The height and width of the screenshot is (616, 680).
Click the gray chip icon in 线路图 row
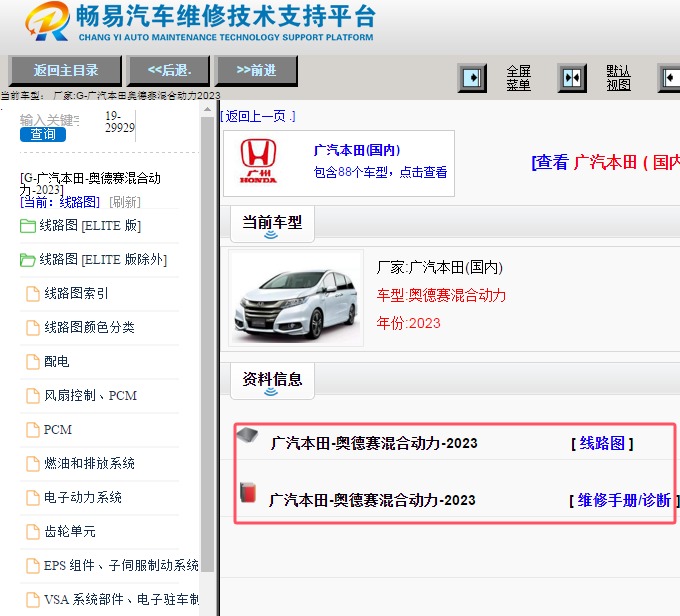click(x=248, y=435)
